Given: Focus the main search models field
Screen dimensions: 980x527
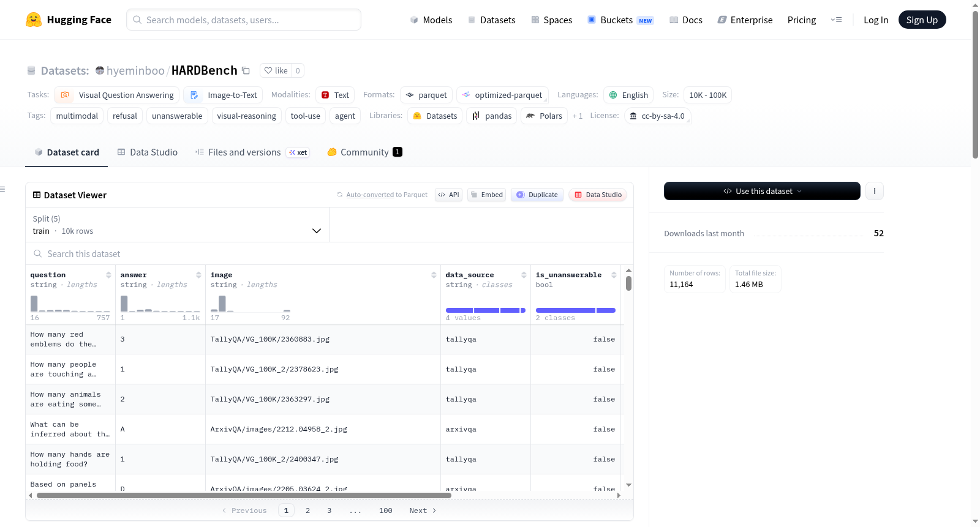Looking at the screenshot, I should point(244,20).
